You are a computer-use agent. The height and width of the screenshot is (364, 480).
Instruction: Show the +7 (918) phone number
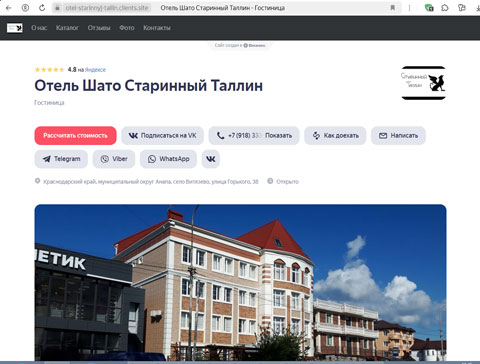254,136
